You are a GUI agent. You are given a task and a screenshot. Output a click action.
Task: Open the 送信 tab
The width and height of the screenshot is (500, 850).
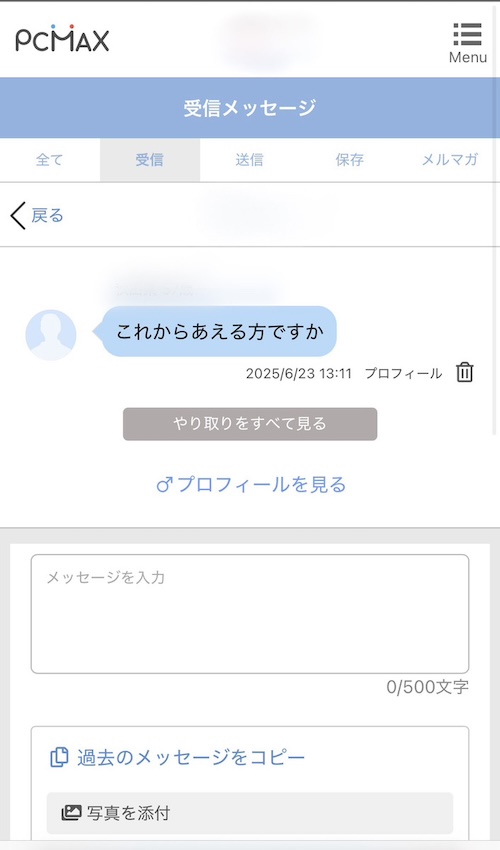249,160
